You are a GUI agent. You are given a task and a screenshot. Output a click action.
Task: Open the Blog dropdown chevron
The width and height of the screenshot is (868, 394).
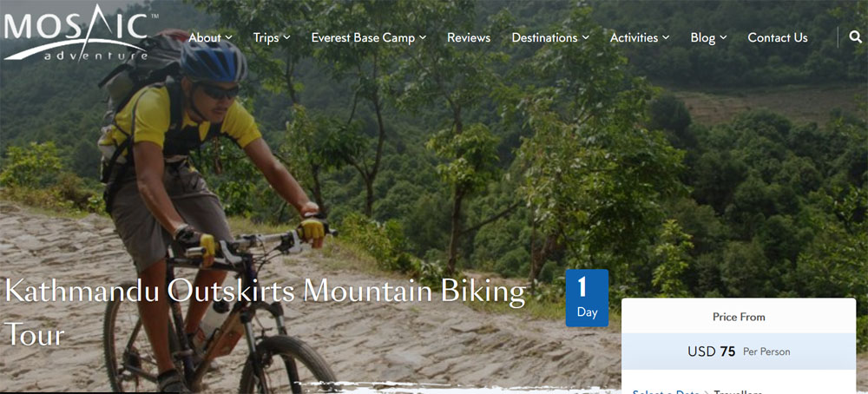724,37
